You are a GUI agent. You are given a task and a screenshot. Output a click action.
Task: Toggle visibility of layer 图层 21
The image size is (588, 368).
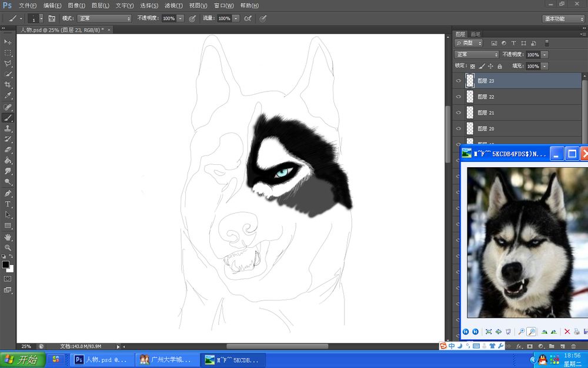[459, 112]
